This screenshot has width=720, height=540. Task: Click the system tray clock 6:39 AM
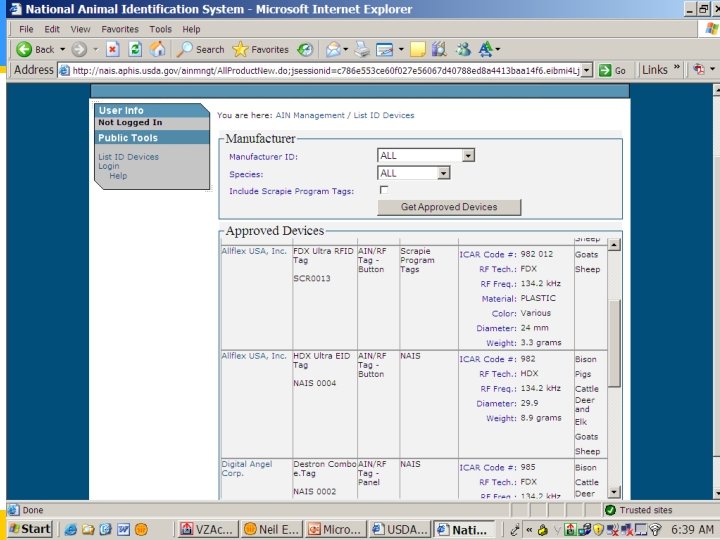tap(692, 529)
